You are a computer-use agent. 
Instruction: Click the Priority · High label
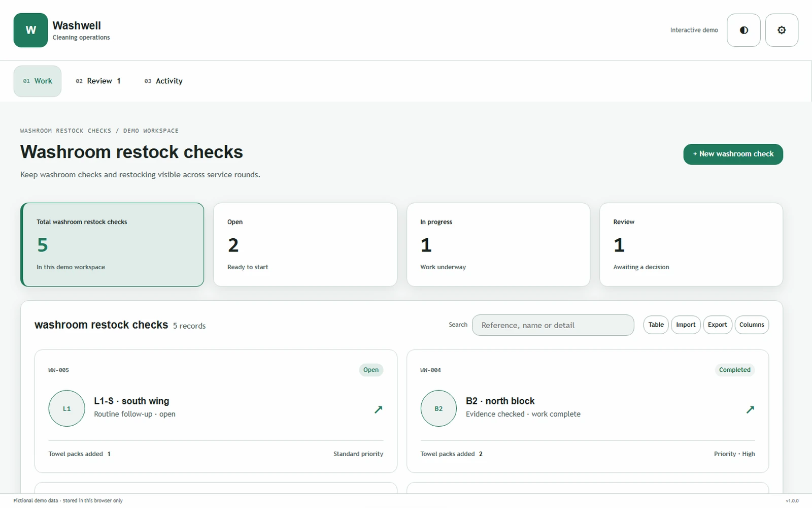point(734,454)
